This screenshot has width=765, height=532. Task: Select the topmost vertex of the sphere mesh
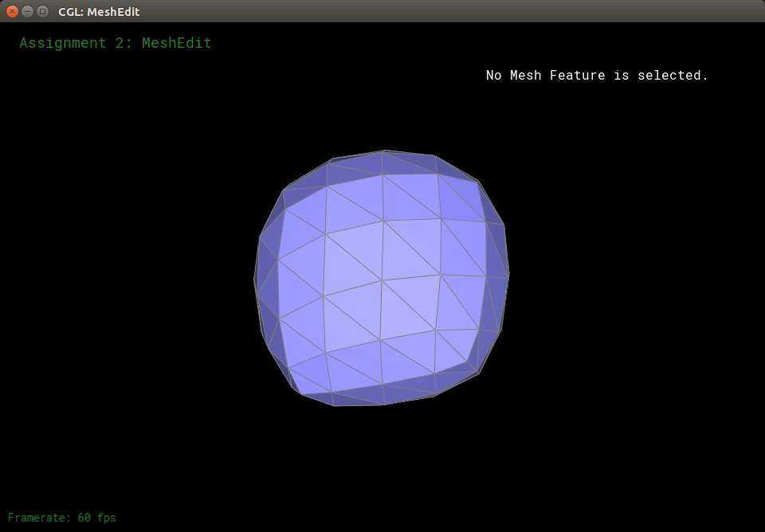coord(385,151)
